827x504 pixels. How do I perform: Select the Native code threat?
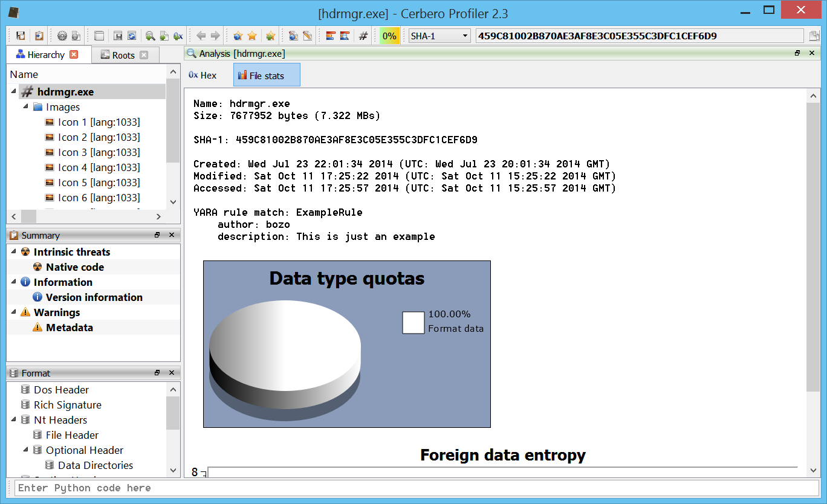[x=75, y=267]
